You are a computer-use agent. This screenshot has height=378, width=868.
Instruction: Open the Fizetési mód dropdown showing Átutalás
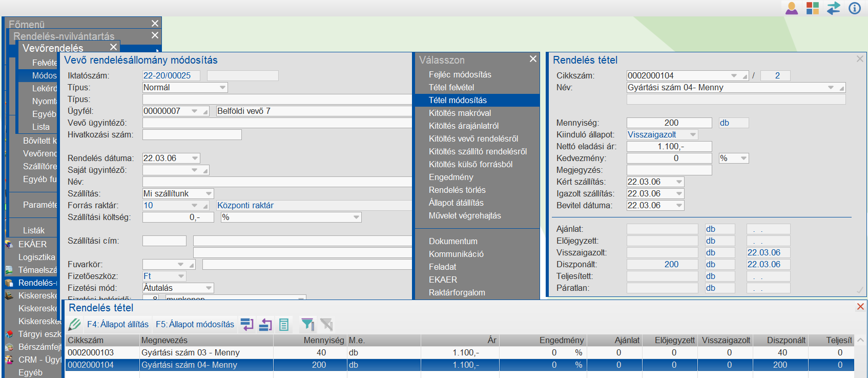pos(209,288)
